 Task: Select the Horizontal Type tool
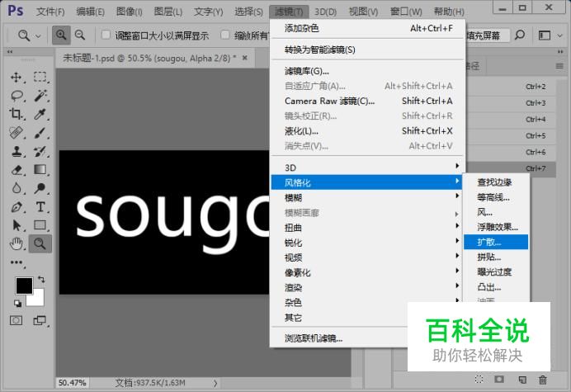pos(40,207)
